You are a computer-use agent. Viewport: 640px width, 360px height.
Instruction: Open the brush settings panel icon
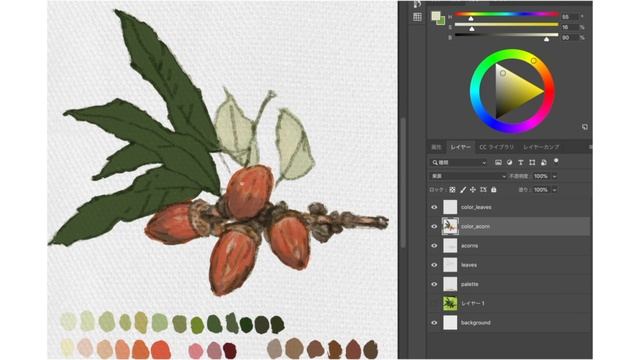click(417, 4)
